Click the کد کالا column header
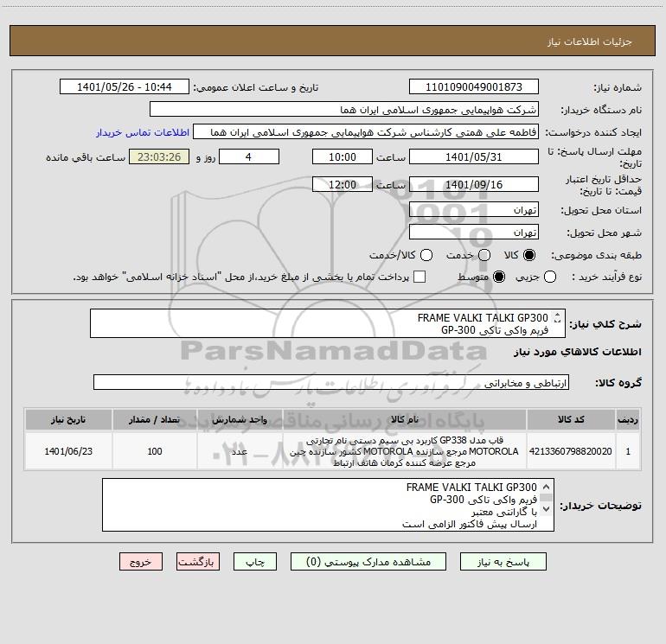 pos(571,419)
